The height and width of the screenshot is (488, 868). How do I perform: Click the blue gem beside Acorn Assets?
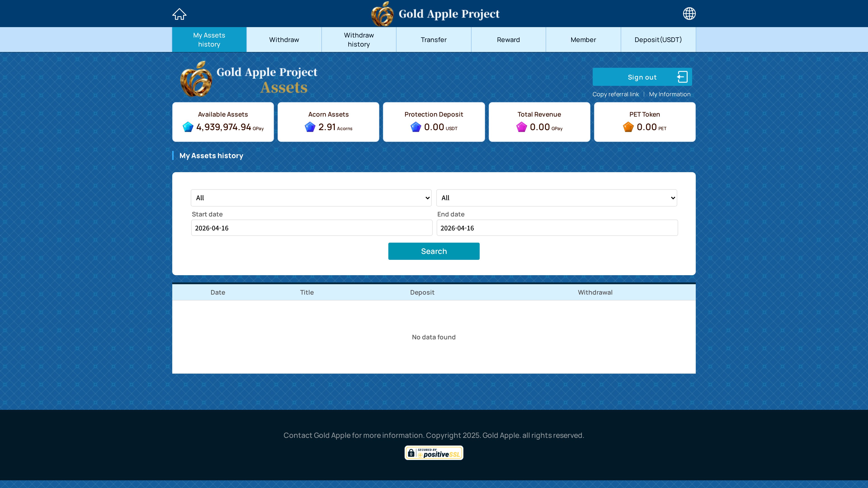point(310,127)
